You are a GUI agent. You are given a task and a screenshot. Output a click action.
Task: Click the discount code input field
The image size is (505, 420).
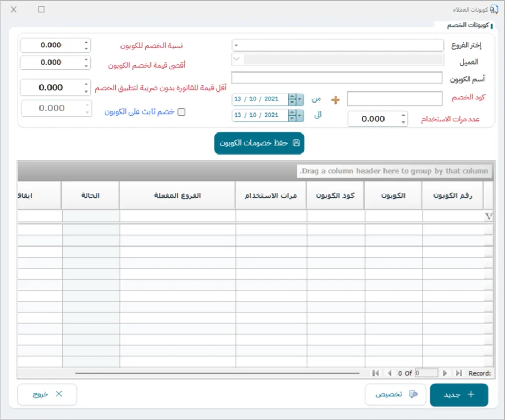tap(395, 98)
